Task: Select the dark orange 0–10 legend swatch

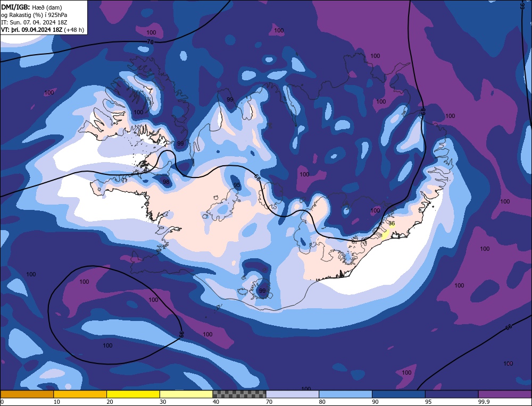Action: pos(27,394)
